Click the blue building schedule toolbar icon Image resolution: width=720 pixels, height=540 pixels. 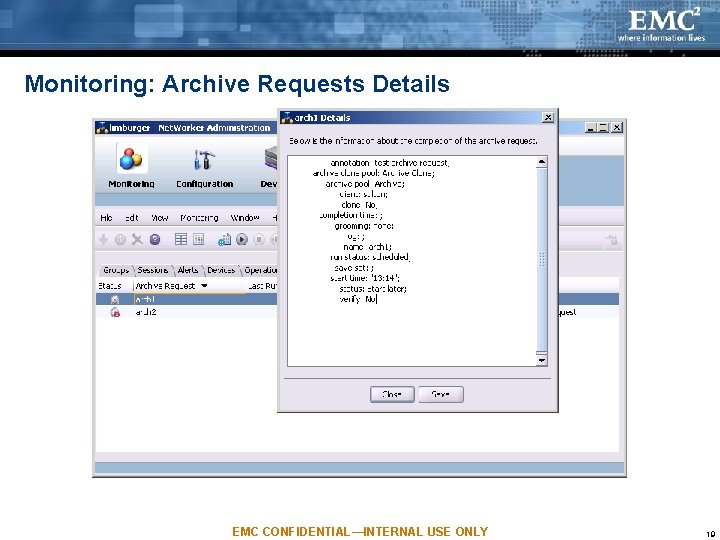pos(225,239)
